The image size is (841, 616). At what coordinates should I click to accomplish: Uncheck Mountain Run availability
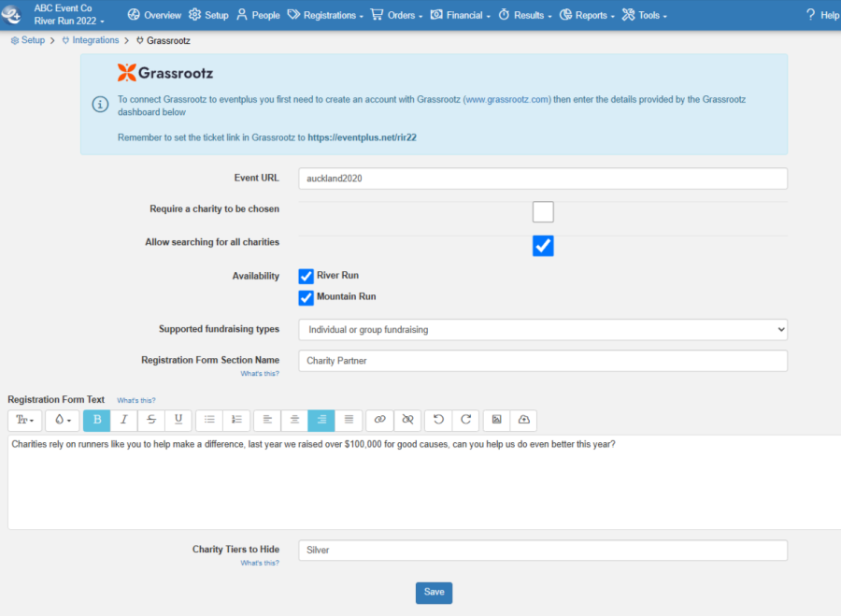306,298
